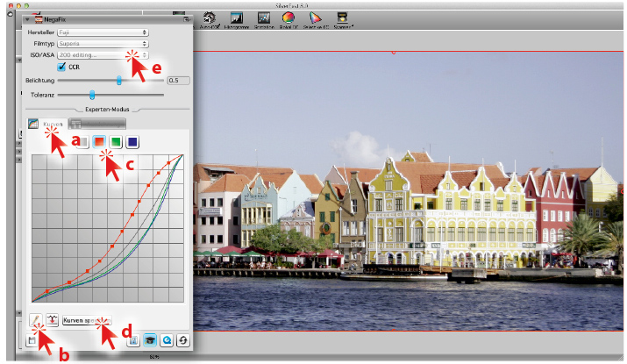627x364 pixels.
Task: Click the expert mode graduation cap icon
Action: tap(152, 340)
